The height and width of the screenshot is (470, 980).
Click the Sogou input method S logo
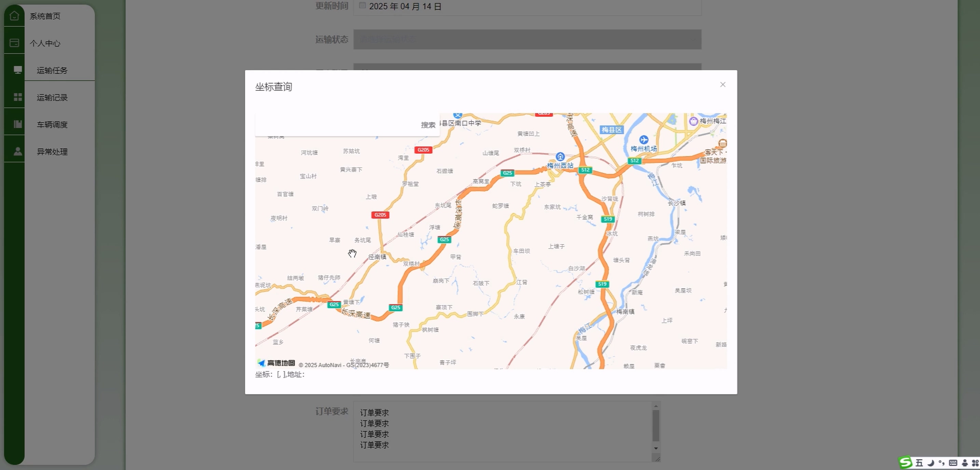point(906,462)
